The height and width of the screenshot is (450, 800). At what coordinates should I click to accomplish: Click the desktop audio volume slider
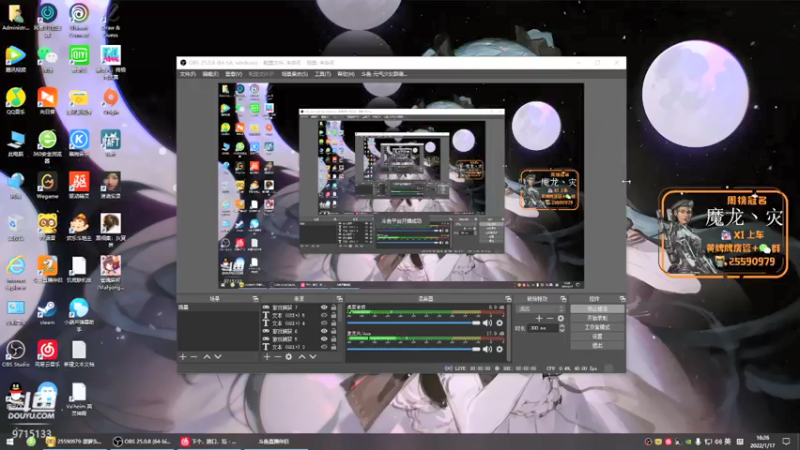click(414, 323)
